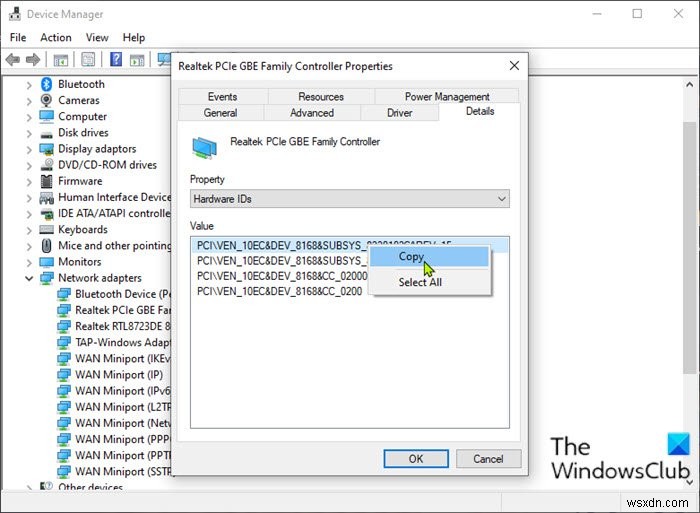Click the Bluetooth Device network adapter icon
Screen dimensions: 700x513
pos(64,294)
